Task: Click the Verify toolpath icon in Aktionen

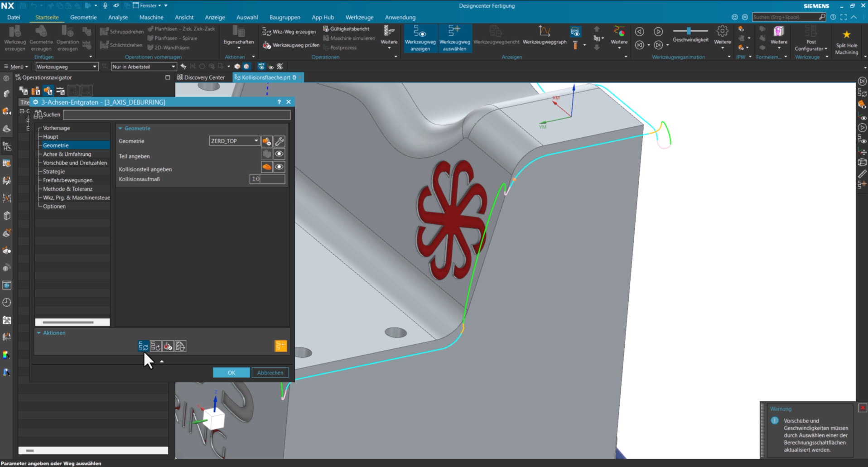Action: 168,346
